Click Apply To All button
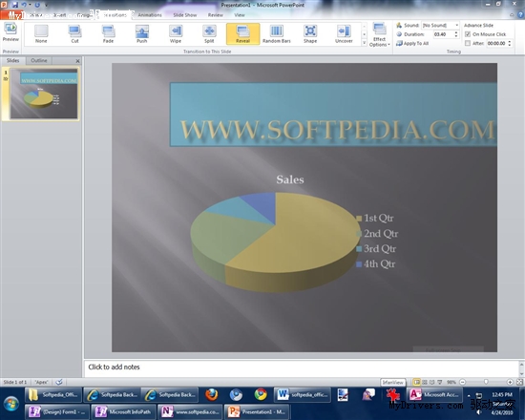 coord(412,44)
